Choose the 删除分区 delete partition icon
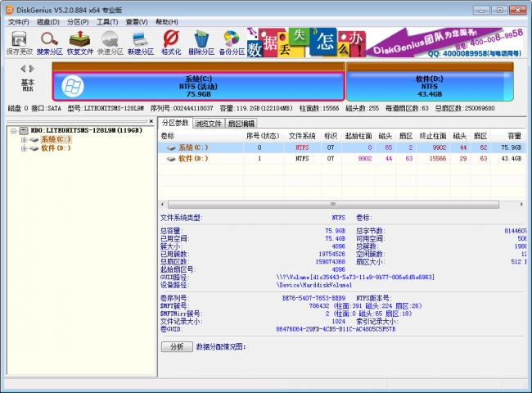The height and width of the screenshot is (393, 532). 201,43
